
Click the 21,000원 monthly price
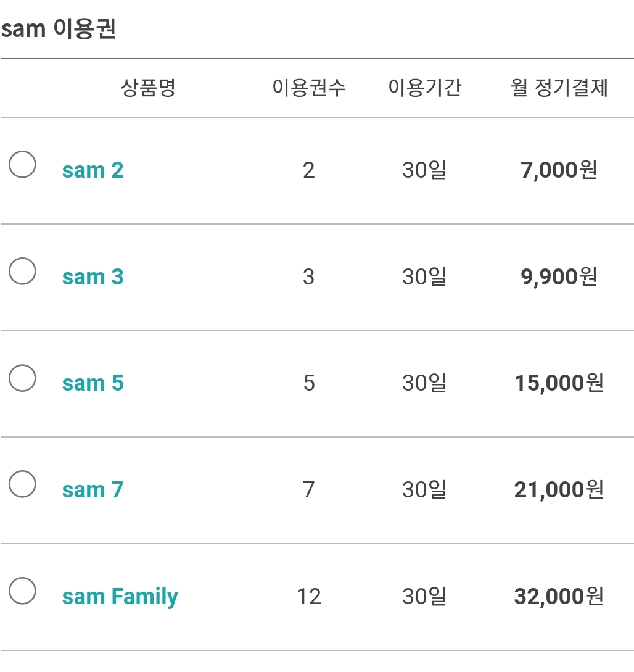pos(559,490)
